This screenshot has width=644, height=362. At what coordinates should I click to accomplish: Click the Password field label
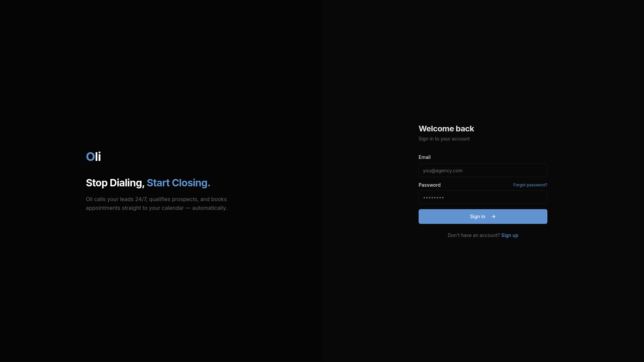[x=430, y=185]
